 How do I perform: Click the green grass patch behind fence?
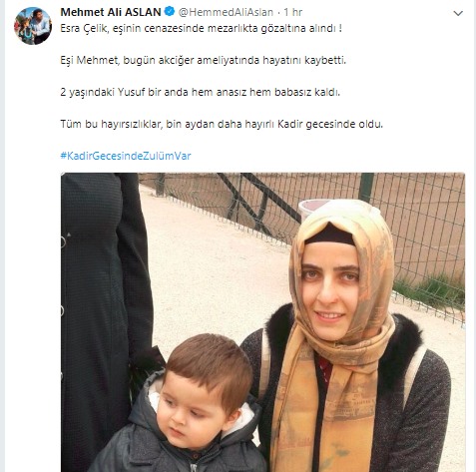click(x=431, y=291)
